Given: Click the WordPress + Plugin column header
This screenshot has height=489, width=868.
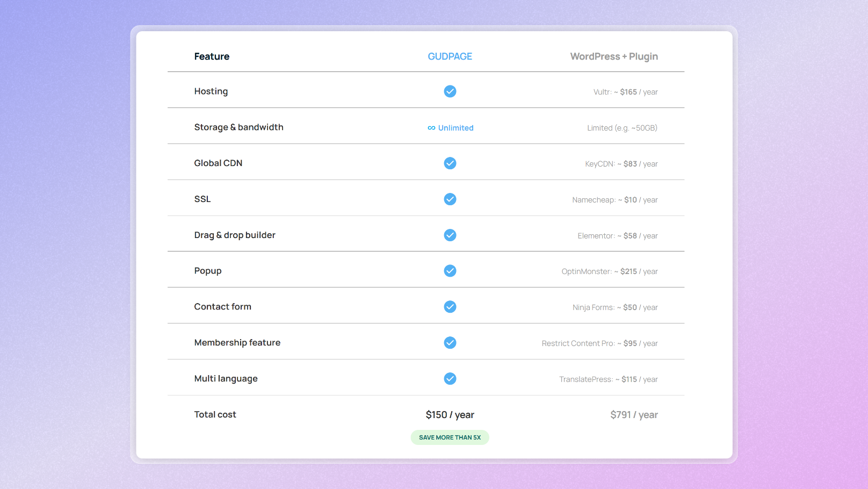Looking at the screenshot, I should [614, 56].
